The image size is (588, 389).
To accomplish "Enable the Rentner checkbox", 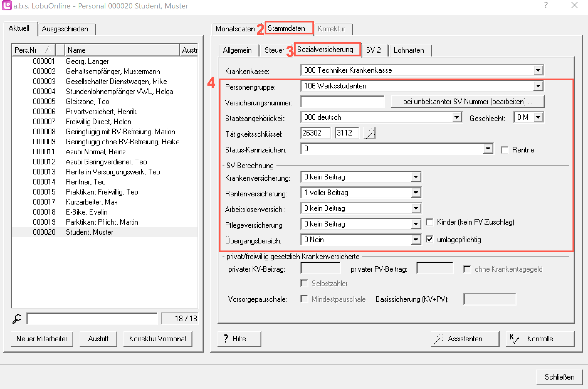I will click(505, 150).
